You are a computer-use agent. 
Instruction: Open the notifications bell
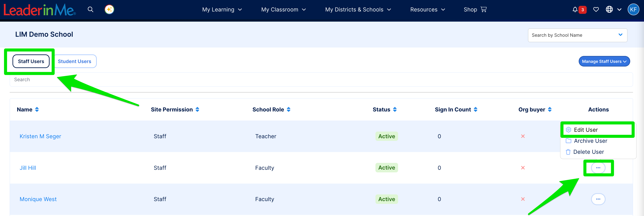point(575,10)
